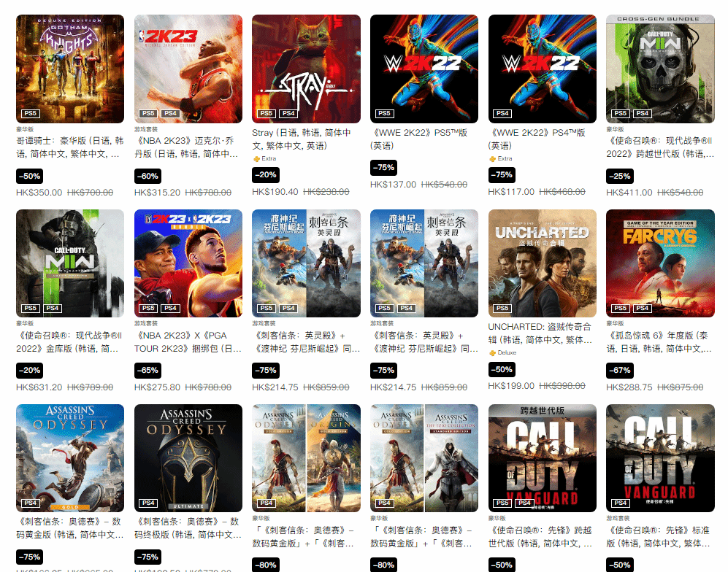Click the price HK$137.00

pos(393,185)
